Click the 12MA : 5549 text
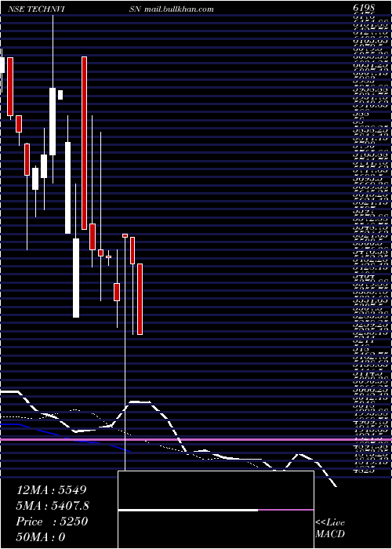 click(51, 490)
